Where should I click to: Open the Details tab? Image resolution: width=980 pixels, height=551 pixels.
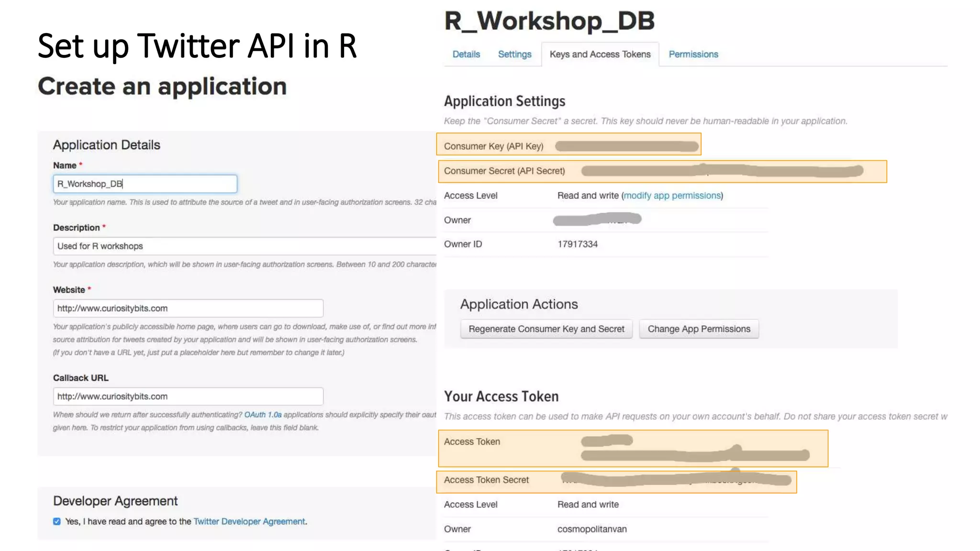(x=466, y=55)
